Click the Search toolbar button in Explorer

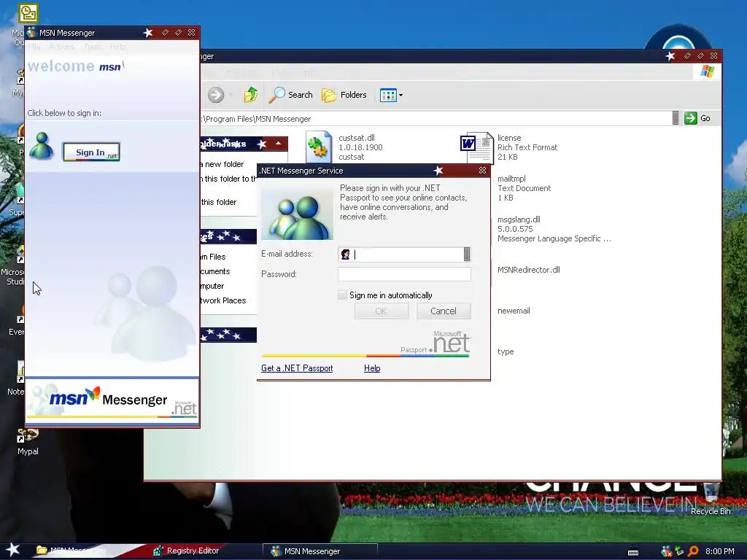pyautogui.click(x=290, y=95)
